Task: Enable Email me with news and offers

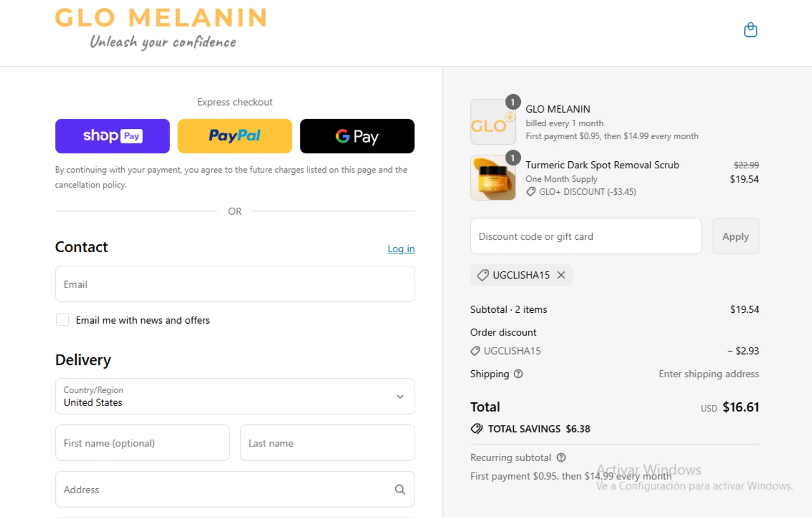Action: coord(62,319)
